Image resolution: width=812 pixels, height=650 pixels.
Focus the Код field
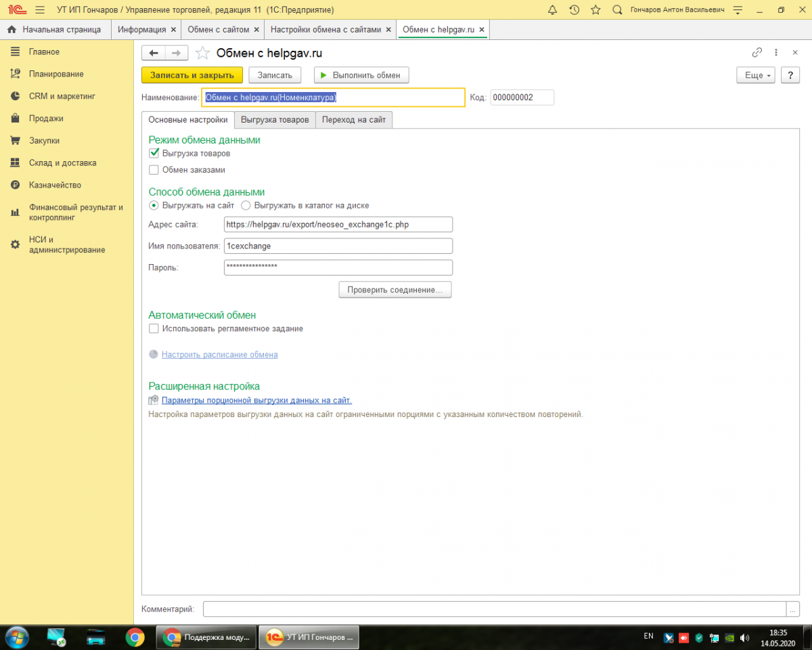(522, 97)
